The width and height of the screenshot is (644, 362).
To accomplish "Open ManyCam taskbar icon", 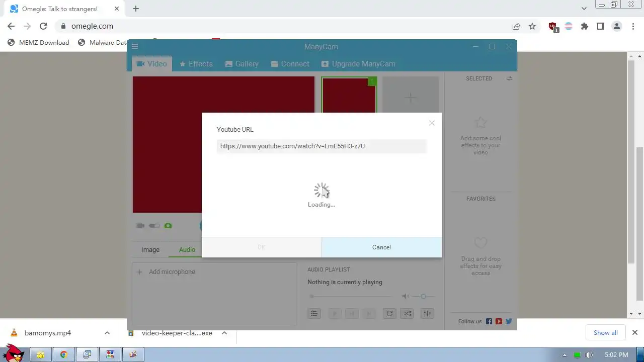I will (110, 354).
